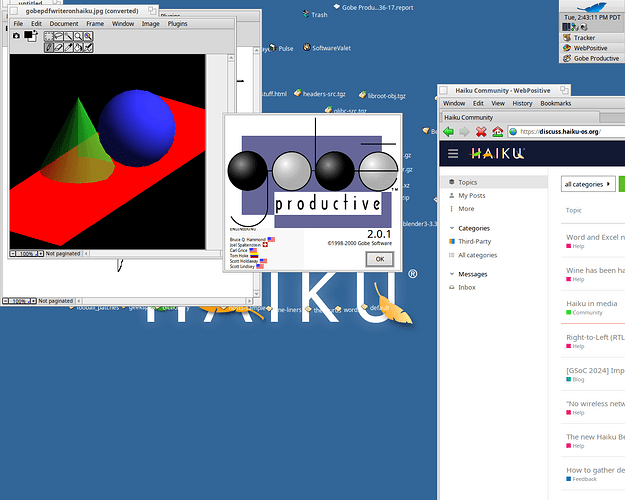Open My Posts in forum sidebar

point(472,195)
